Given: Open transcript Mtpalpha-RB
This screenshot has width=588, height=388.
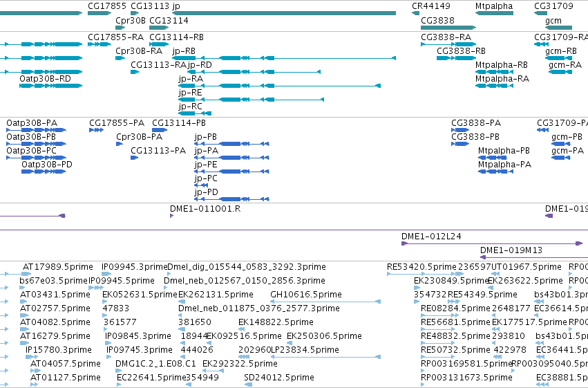Looking at the screenshot, I should tap(502, 65).
